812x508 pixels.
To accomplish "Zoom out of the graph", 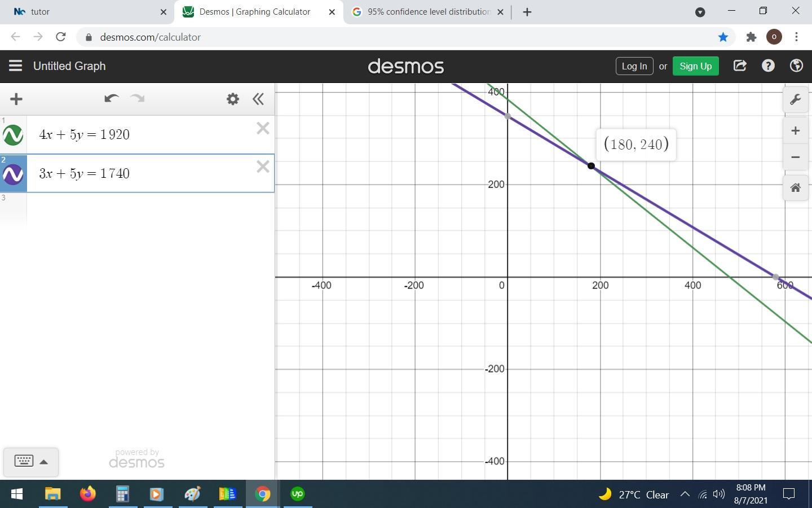I will click(x=796, y=157).
